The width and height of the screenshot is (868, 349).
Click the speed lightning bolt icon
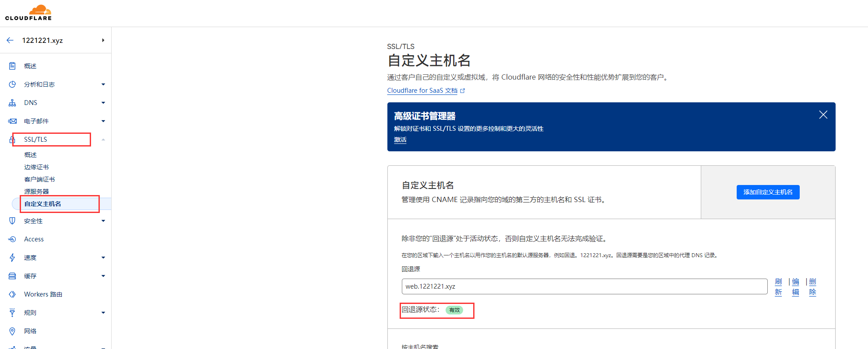pyautogui.click(x=12, y=258)
